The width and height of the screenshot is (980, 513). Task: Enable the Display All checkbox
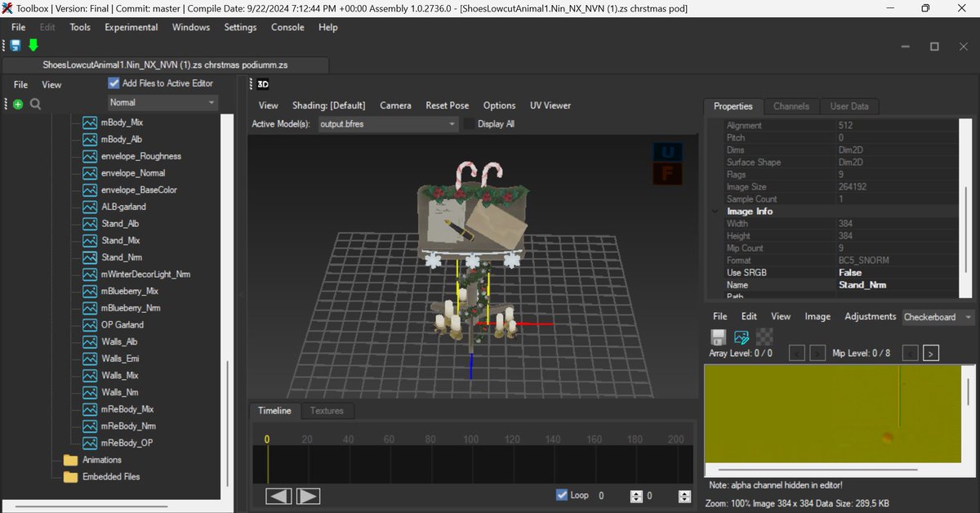469,124
